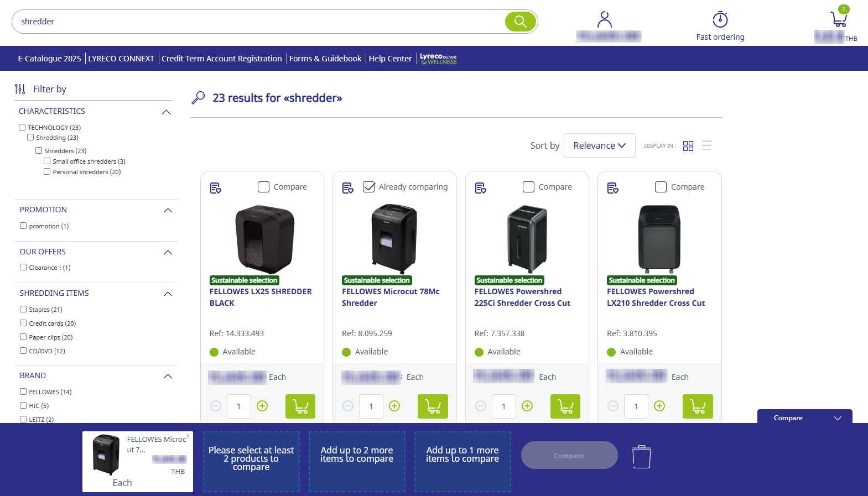868x496 pixels.
Task: Open Fast ordering stopwatch icon
Action: tap(720, 19)
